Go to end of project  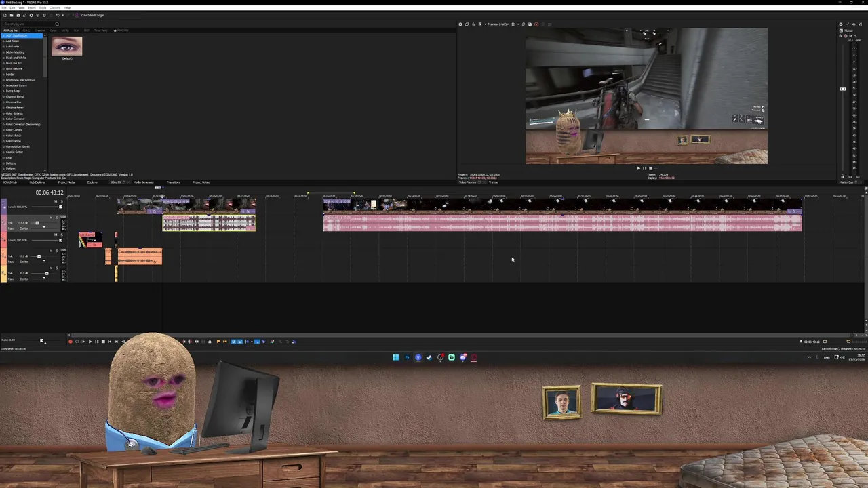[117, 342]
